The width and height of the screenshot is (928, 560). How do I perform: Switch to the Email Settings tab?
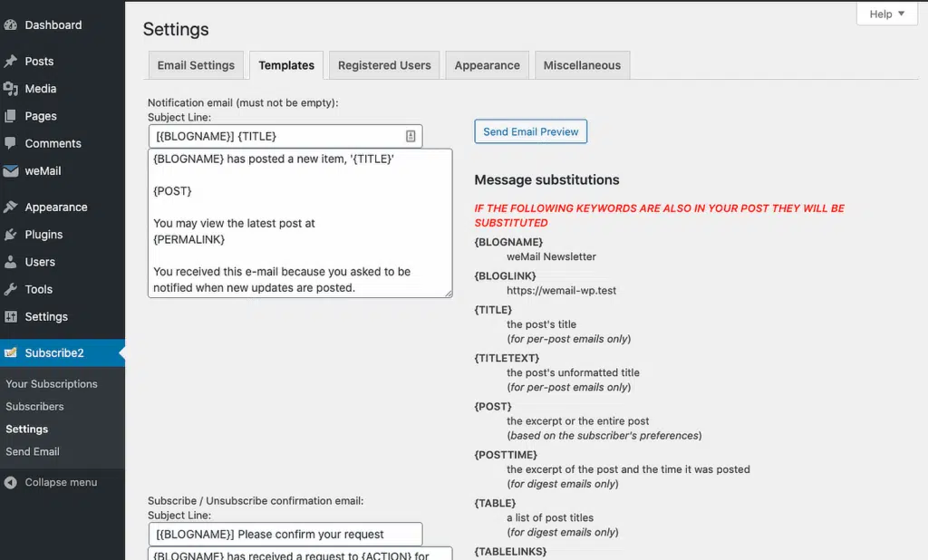196,65
